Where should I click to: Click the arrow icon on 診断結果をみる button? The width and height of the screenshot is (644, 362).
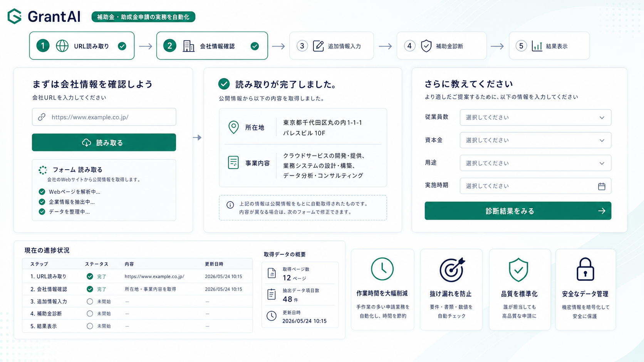tap(602, 211)
